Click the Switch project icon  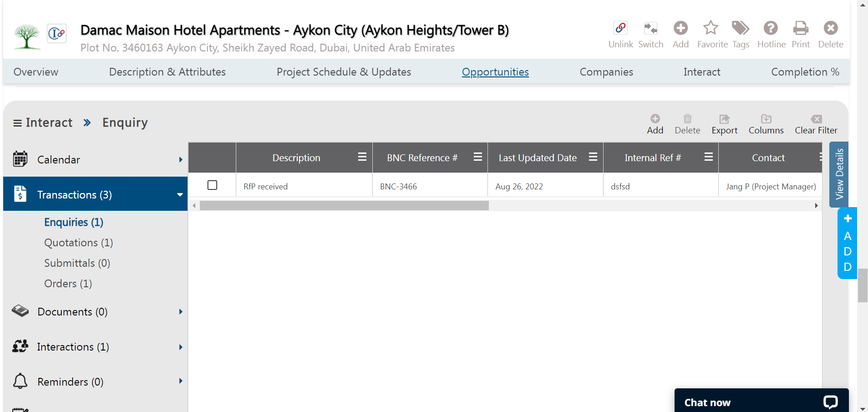[x=650, y=28]
